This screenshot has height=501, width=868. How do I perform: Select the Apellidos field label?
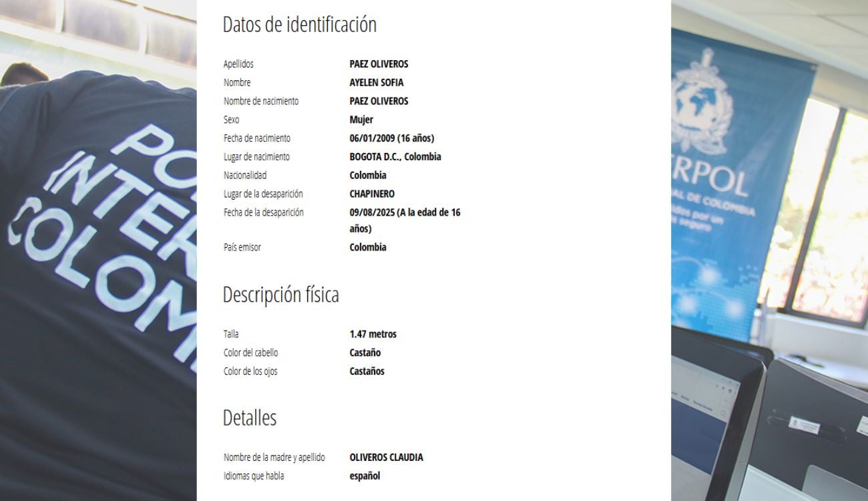[x=238, y=63]
